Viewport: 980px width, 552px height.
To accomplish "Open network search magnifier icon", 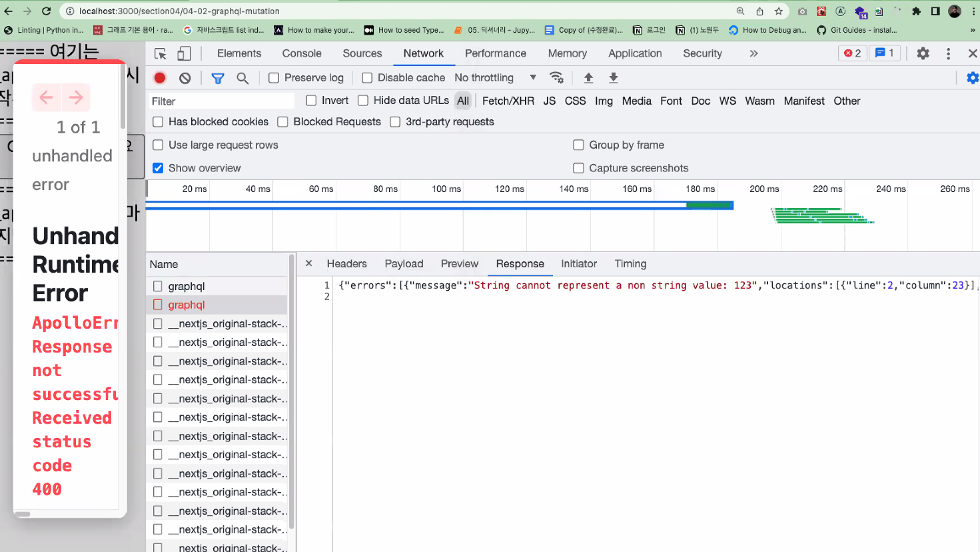I will [243, 78].
